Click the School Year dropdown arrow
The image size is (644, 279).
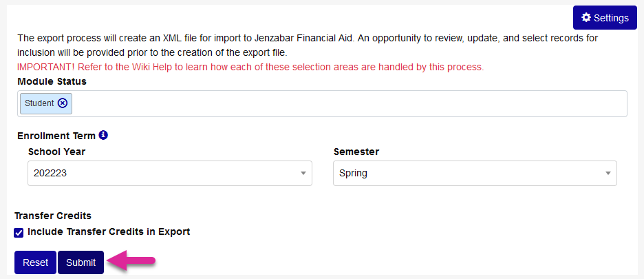coord(303,174)
